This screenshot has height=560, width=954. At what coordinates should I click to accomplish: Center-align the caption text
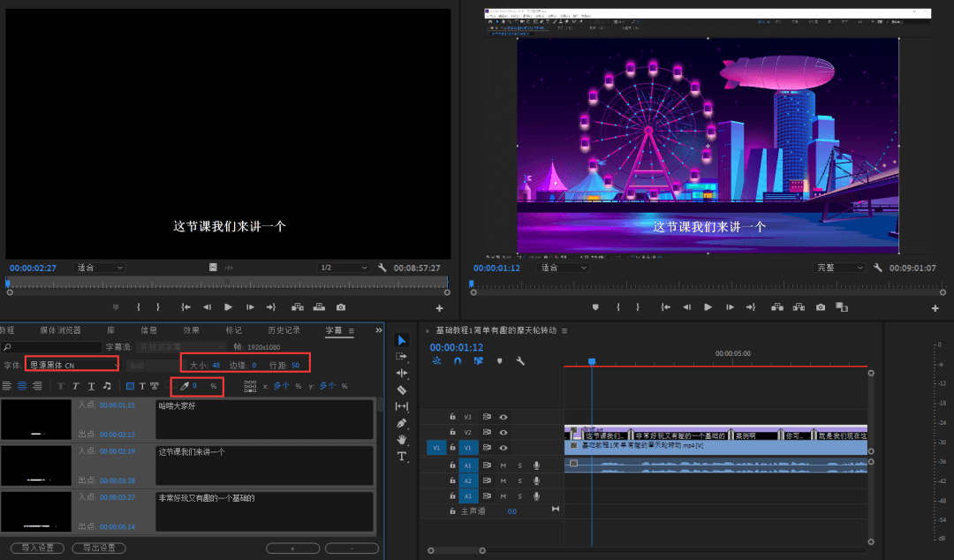click(22, 386)
